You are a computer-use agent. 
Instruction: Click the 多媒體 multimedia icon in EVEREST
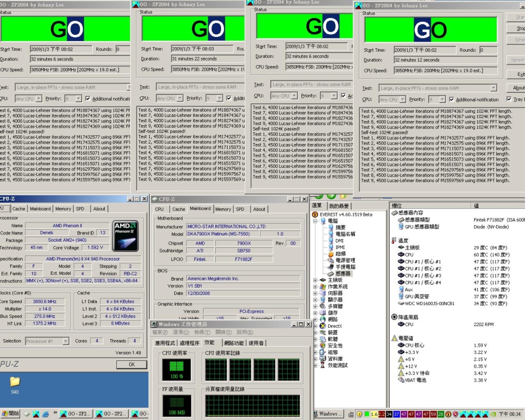(323, 306)
